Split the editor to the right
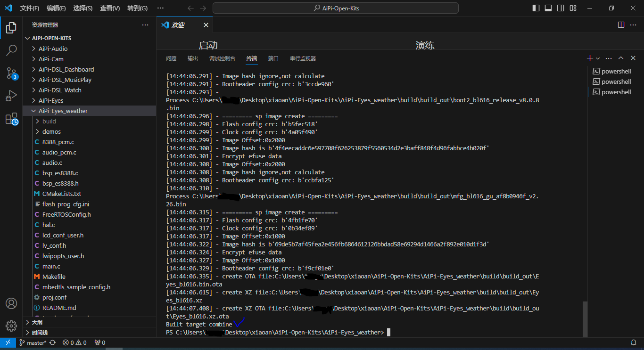This screenshot has width=644, height=350. pos(621,25)
